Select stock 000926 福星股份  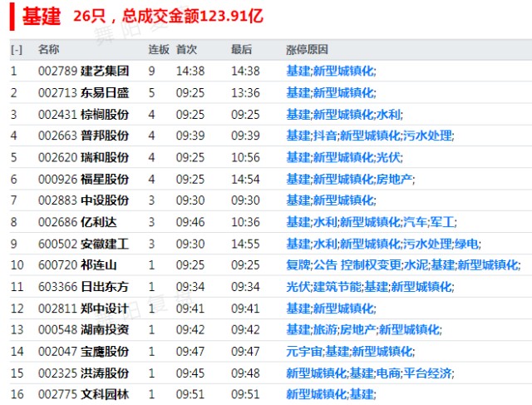pyautogui.click(x=83, y=179)
